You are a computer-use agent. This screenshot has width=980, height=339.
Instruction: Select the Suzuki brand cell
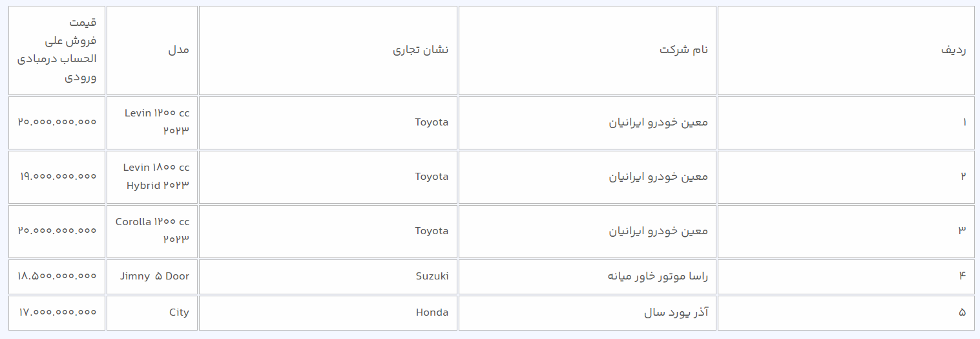432,276
